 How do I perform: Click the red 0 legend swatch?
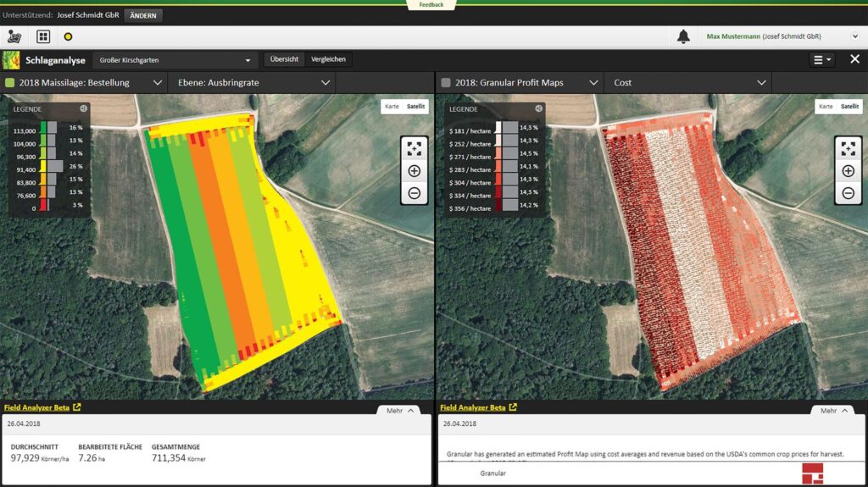[43, 205]
